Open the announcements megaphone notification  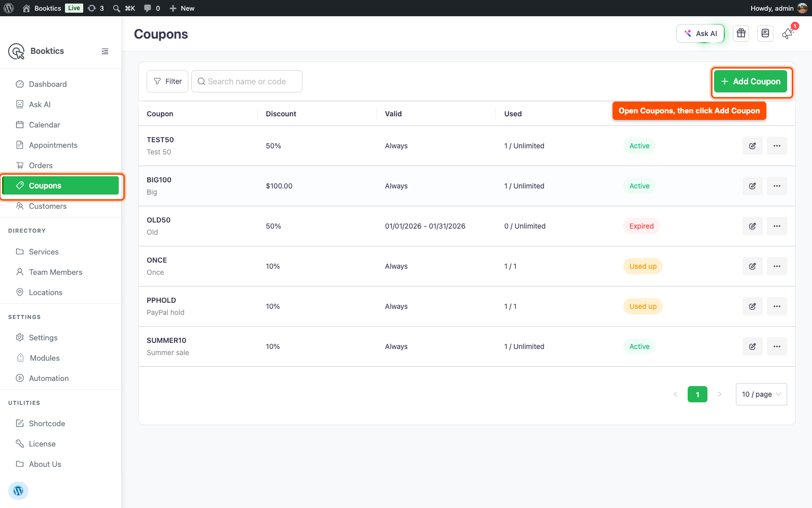(788, 34)
